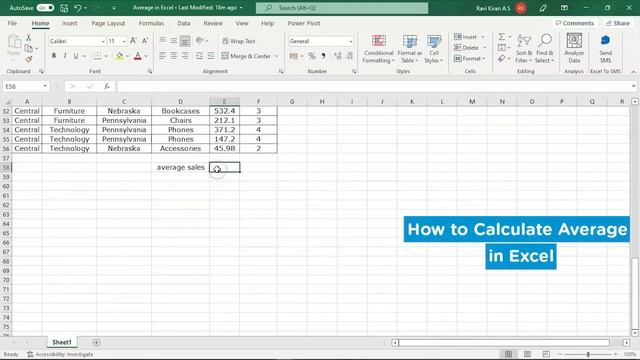Click the Decrease Decimal icon
This screenshot has height=360, width=640.
pos(349,56)
